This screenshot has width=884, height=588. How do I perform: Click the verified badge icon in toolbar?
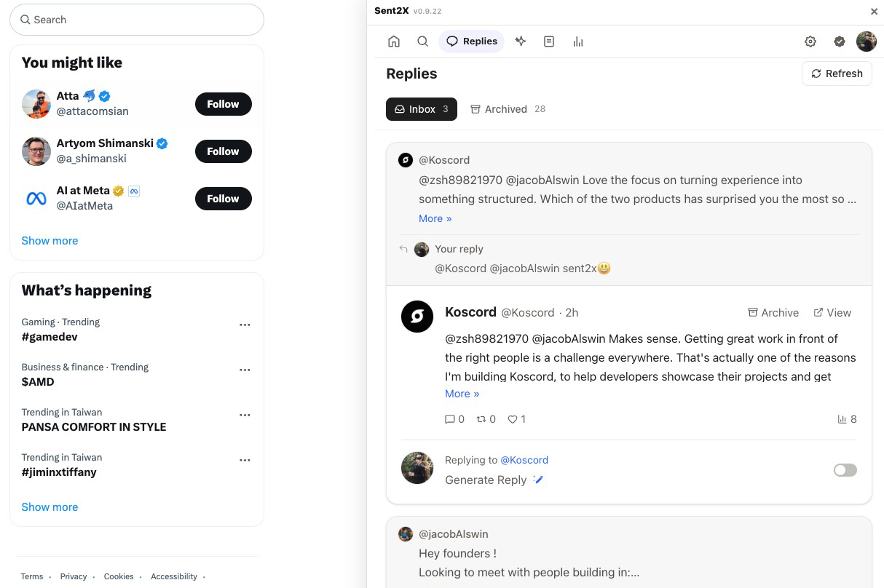click(840, 41)
